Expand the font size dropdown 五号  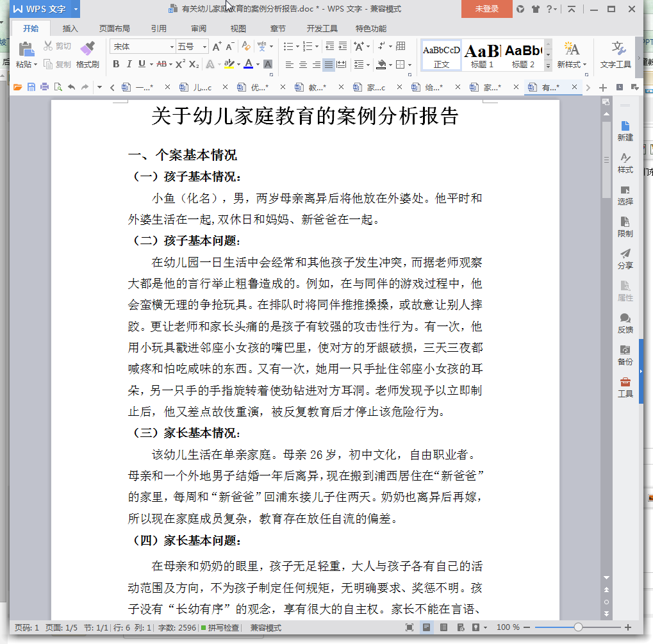[x=204, y=47]
